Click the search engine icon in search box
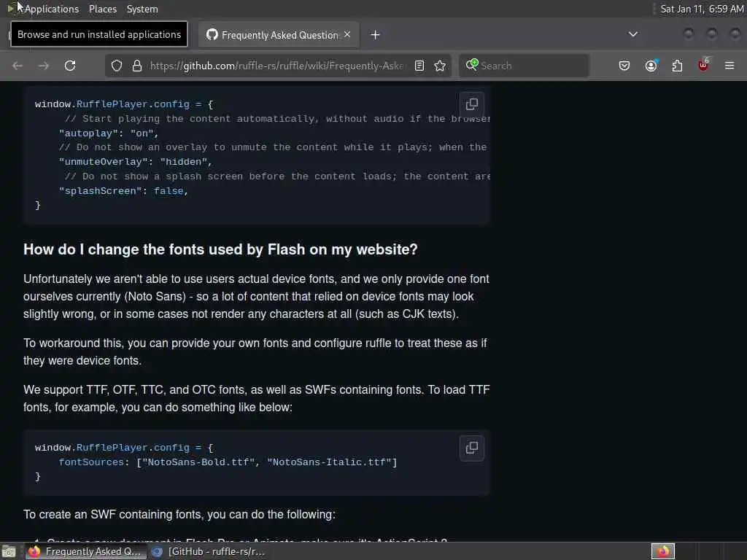Screen dimensions: 747x560 coord(472,65)
